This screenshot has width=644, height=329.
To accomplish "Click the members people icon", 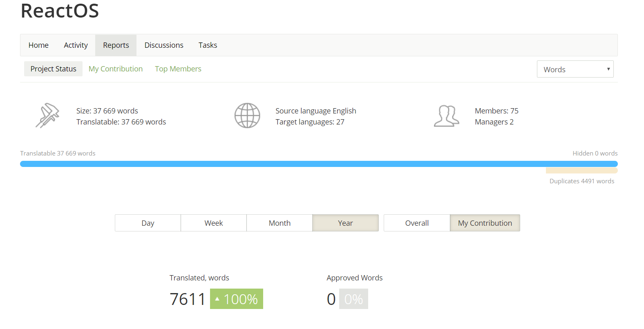I will (446, 116).
